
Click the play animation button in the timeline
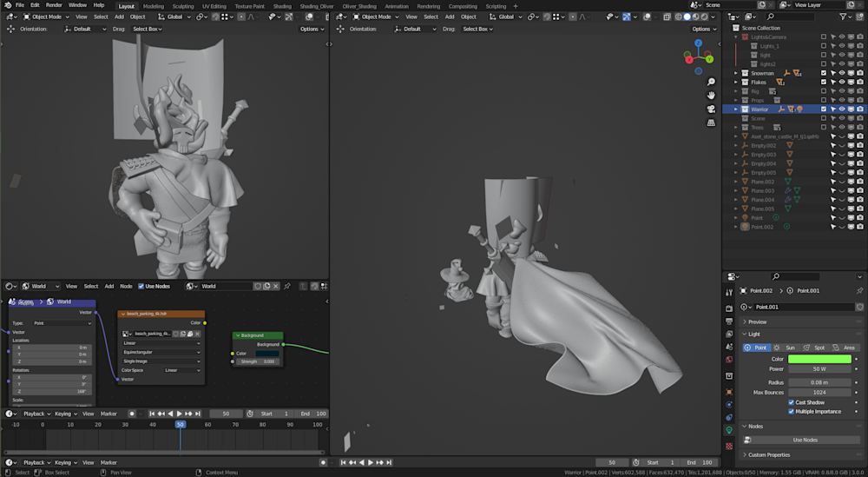coord(180,414)
